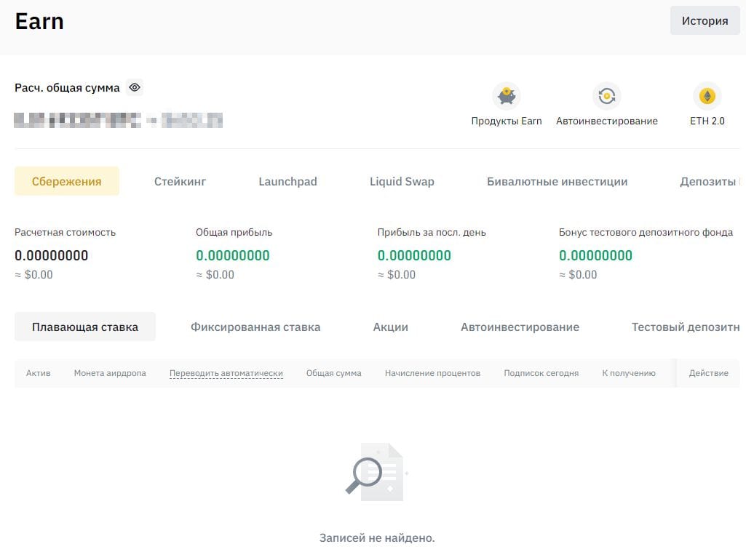Open the Продукты Earn piggy bank icon
Screen dimensions: 746x560
point(507,96)
